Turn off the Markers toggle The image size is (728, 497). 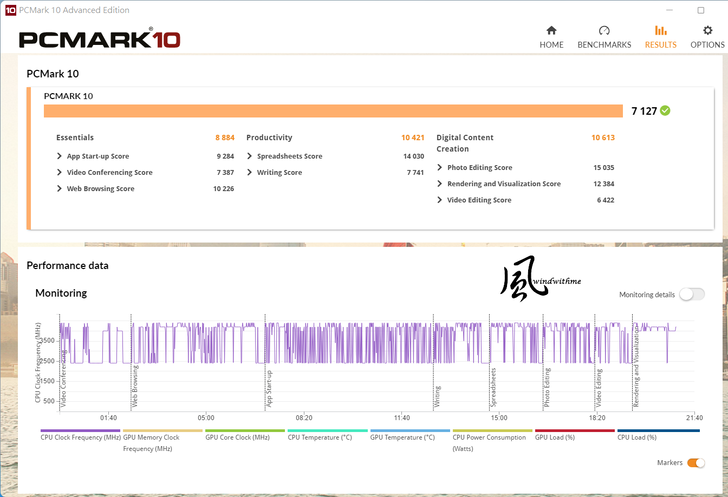pos(695,463)
